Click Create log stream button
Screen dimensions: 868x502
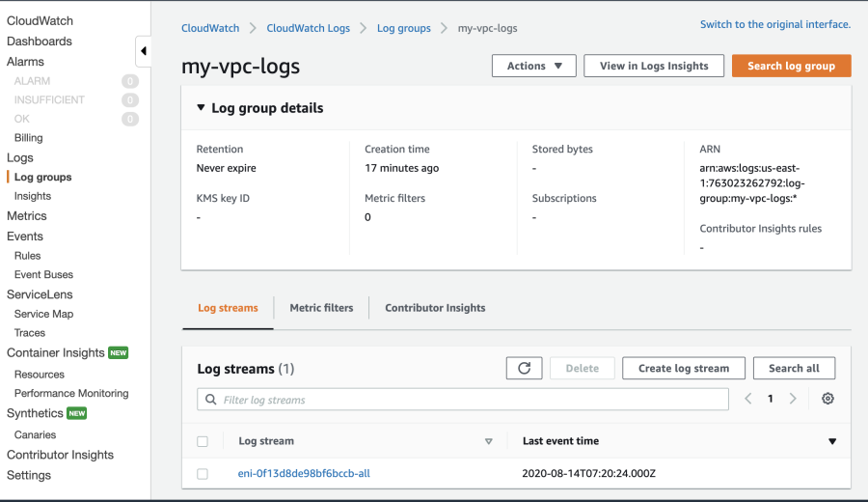point(684,369)
